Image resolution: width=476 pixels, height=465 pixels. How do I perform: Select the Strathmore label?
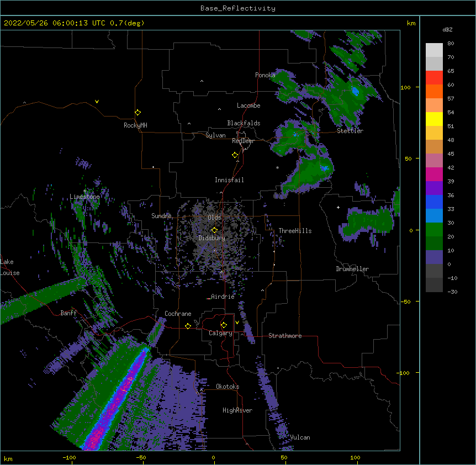(x=285, y=336)
